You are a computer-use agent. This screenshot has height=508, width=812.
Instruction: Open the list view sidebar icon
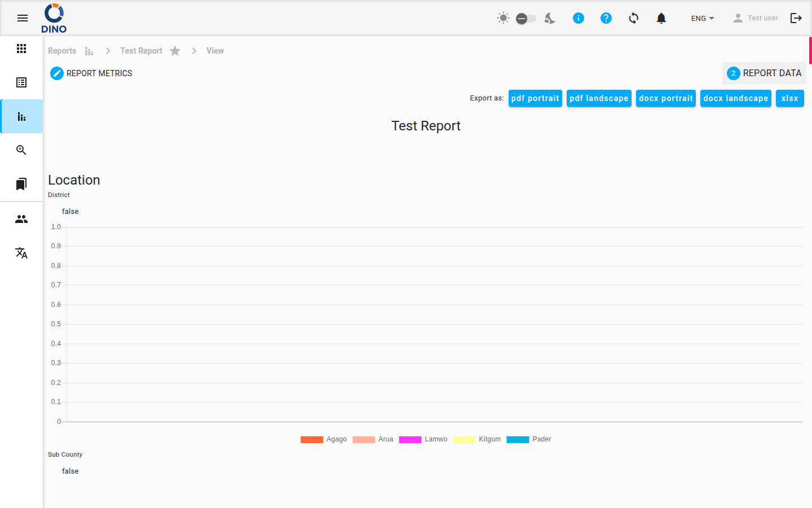[21, 82]
